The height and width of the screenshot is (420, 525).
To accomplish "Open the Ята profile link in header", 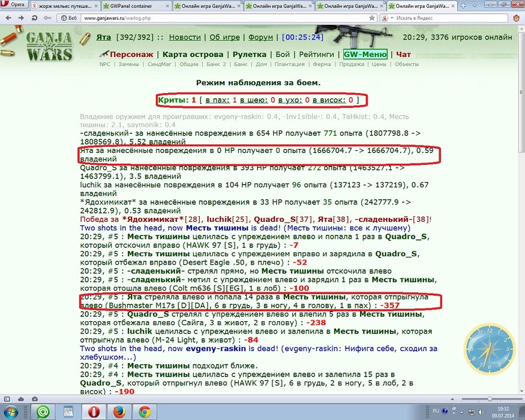I will pyautogui.click(x=103, y=37).
